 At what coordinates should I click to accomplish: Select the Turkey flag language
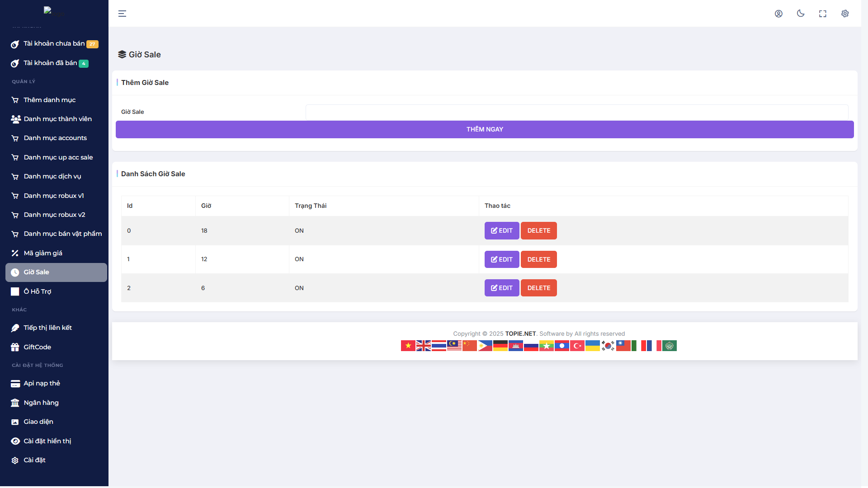coord(577,346)
